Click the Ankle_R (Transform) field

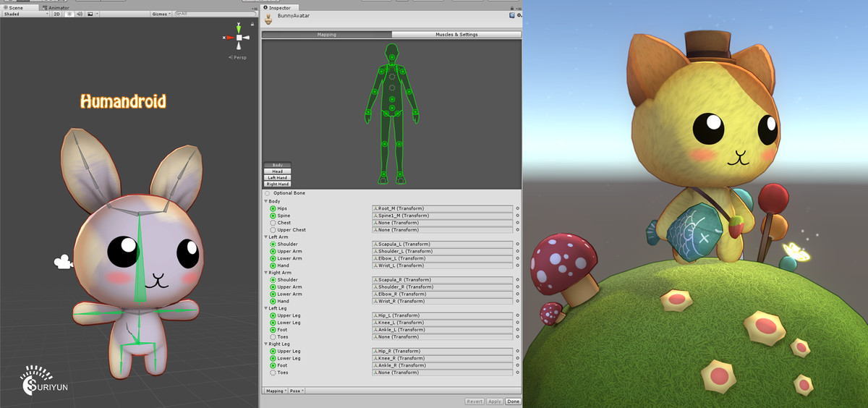coord(443,365)
